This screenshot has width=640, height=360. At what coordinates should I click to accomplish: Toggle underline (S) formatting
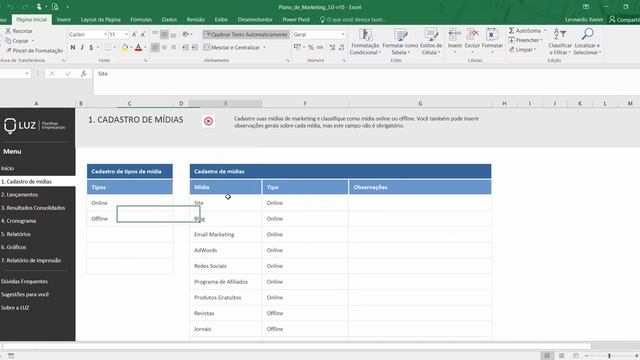pyautogui.click(x=91, y=47)
